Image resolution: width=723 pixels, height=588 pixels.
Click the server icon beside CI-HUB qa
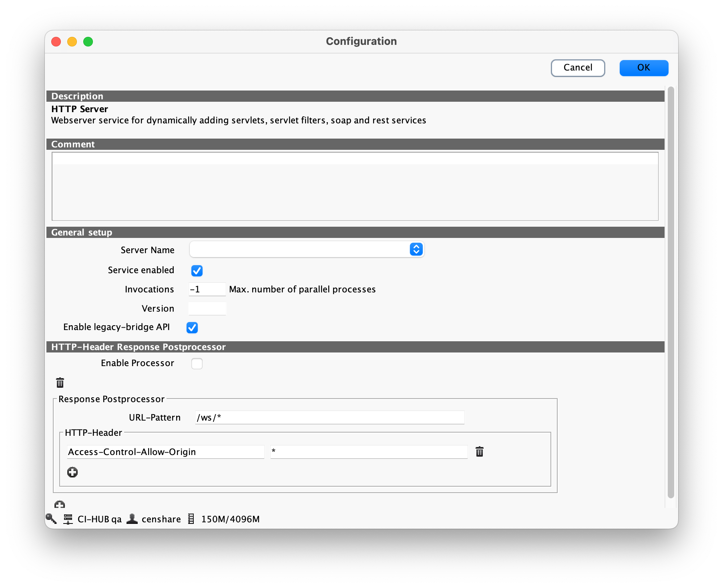click(68, 519)
